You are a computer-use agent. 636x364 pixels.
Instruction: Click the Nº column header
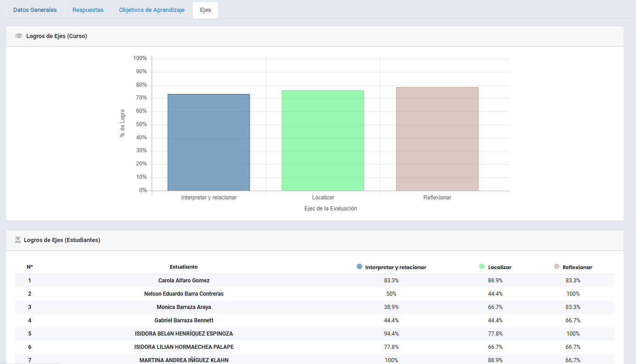[30, 267]
